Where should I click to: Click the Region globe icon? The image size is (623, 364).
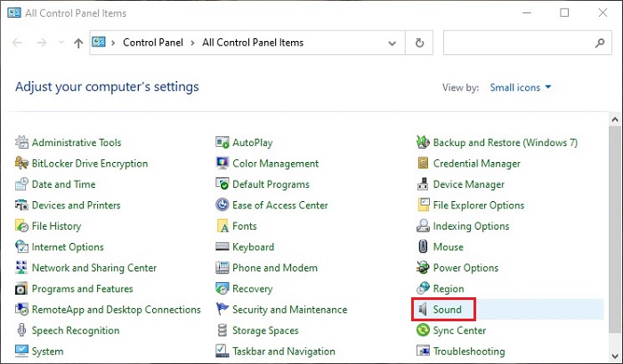click(x=423, y=288)
